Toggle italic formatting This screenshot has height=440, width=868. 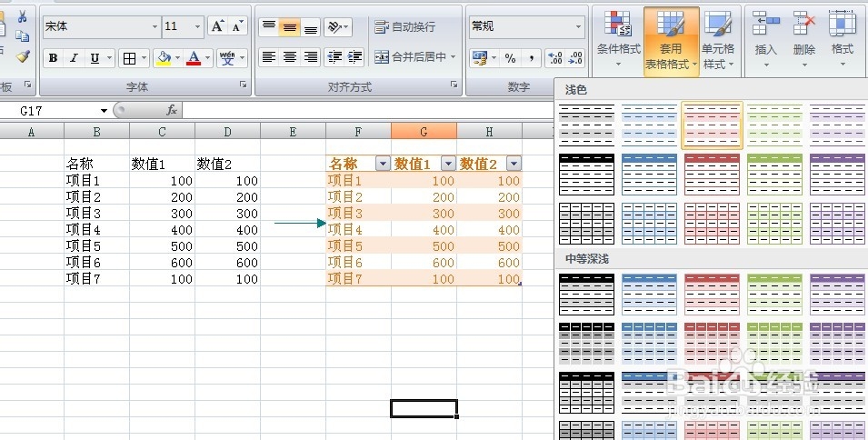point(73,57)
